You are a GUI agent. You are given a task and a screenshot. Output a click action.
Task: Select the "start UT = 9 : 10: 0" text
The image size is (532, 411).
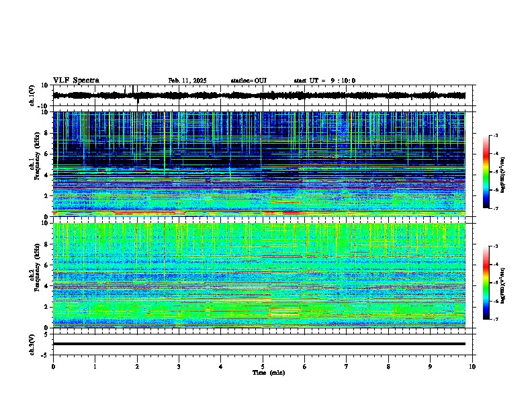pos(324,81)
